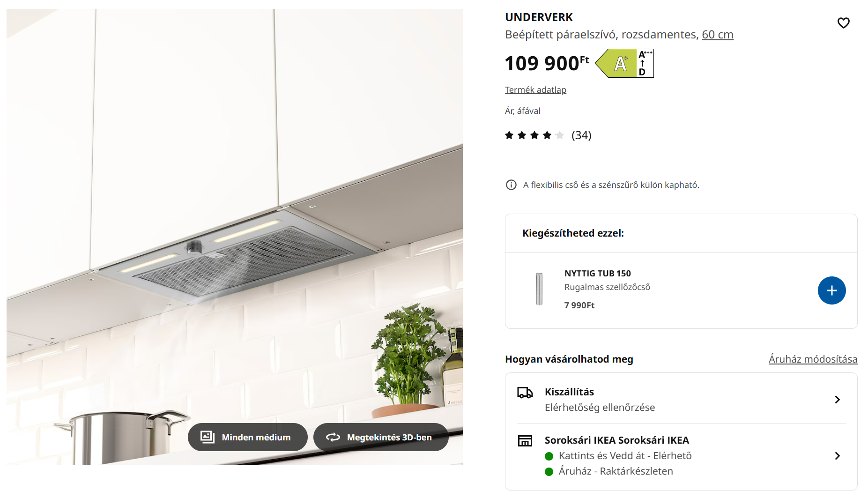Screen dimensions: 868x498
Task: Open Termék adatlap link
Action: click(x=535, y=89)
